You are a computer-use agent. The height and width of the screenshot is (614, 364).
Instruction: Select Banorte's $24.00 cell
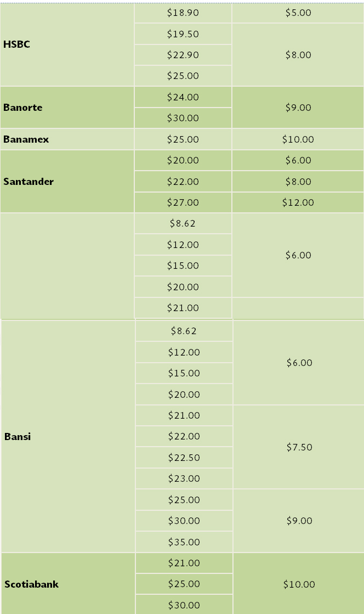pos(183,97)
